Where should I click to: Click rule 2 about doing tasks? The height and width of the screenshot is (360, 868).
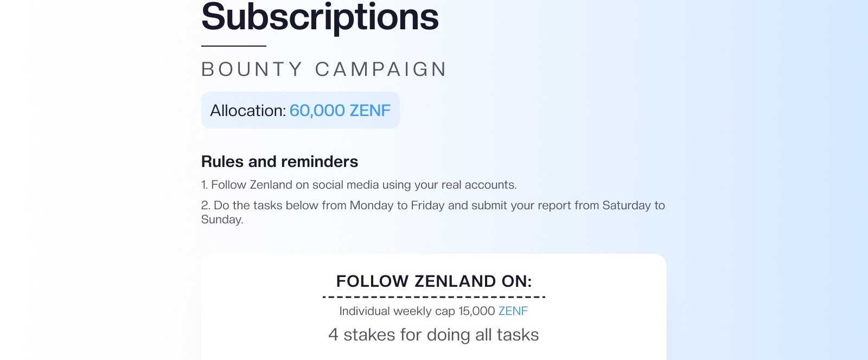[433, 212]
